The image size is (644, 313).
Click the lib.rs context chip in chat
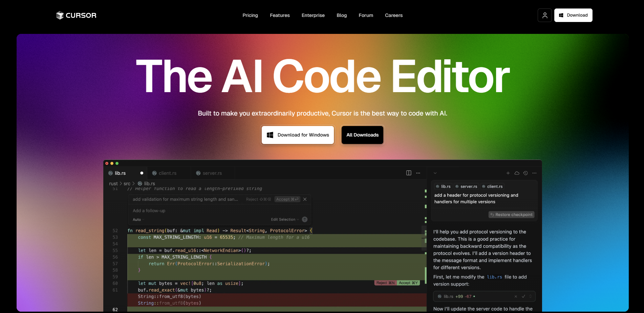[443, 187]
